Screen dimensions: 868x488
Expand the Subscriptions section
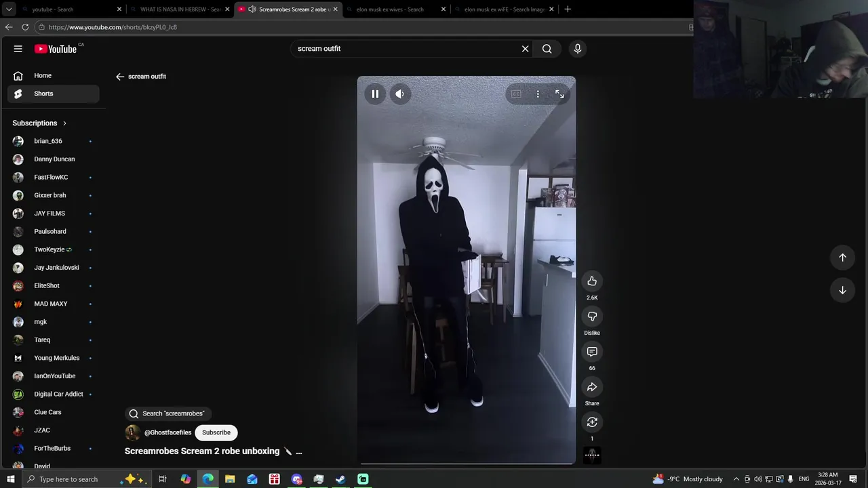[39, 123]
